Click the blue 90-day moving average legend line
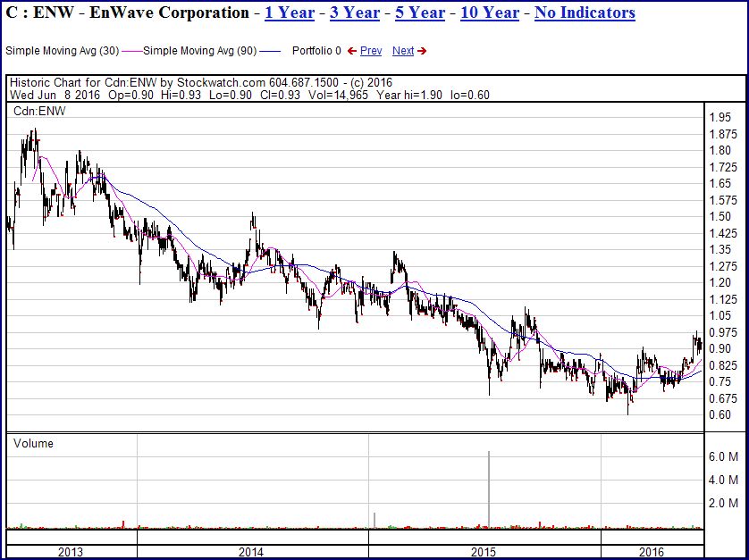 (x=270, y=51)
